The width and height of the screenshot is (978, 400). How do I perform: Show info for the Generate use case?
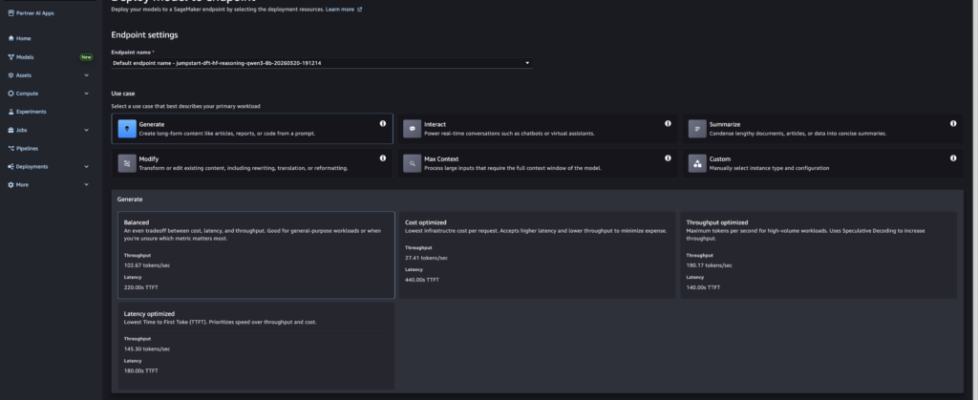tap(383, 124)
